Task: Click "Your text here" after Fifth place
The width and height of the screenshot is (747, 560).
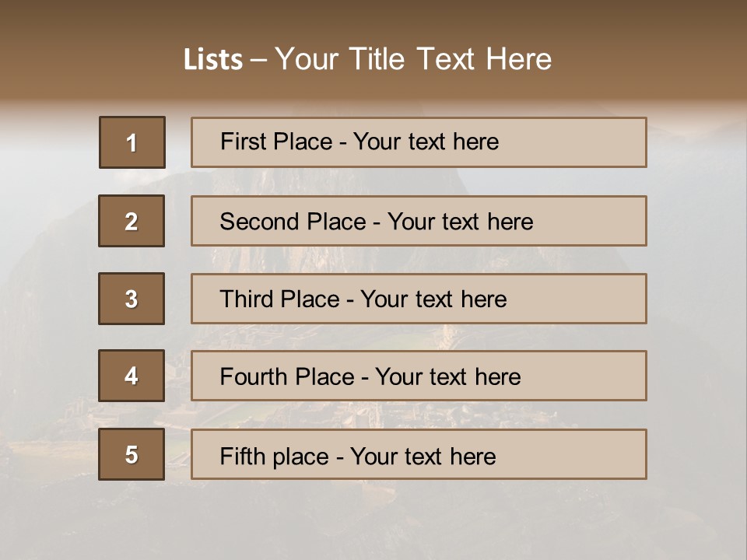Action: pos(423,456)
